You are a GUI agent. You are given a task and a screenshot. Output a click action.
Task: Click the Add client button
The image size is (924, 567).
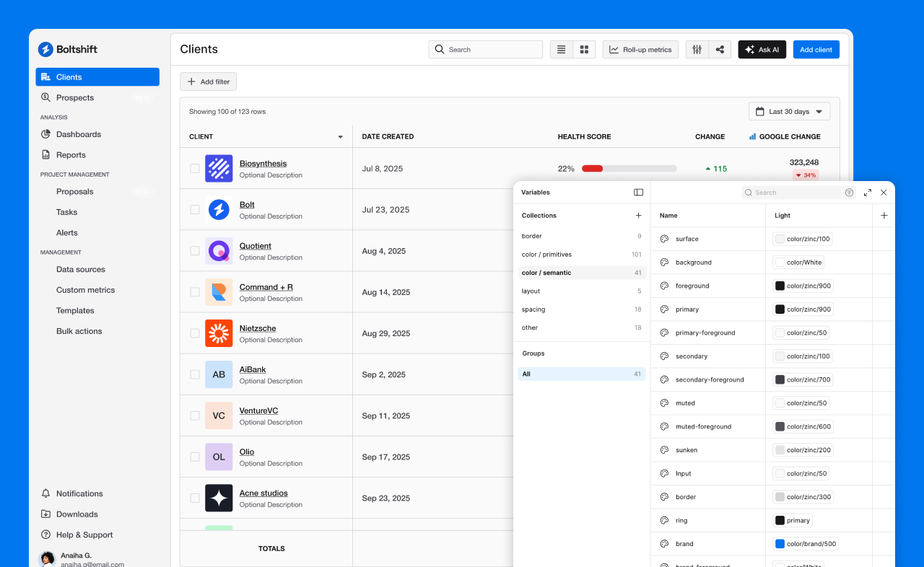tap(816, 50)
